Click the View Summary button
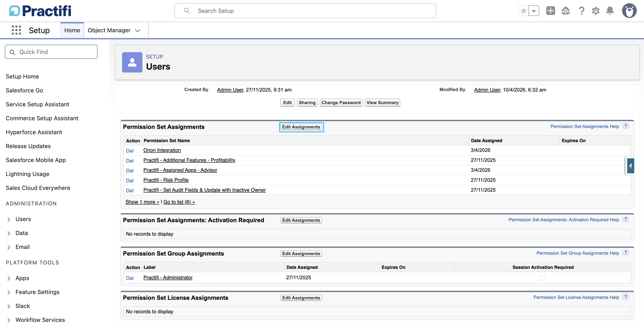The image size is (644, 325). pos(383,103)
